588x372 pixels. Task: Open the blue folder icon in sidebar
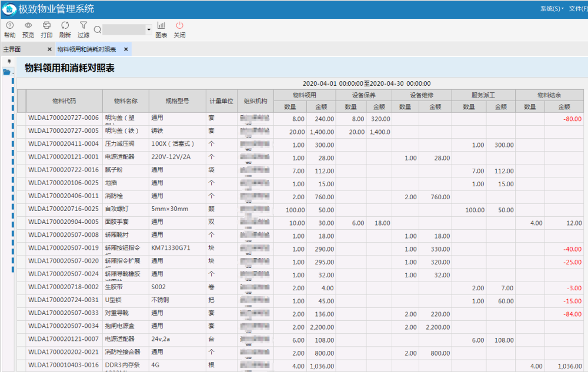pyautogui.click(x=6, y=72)
